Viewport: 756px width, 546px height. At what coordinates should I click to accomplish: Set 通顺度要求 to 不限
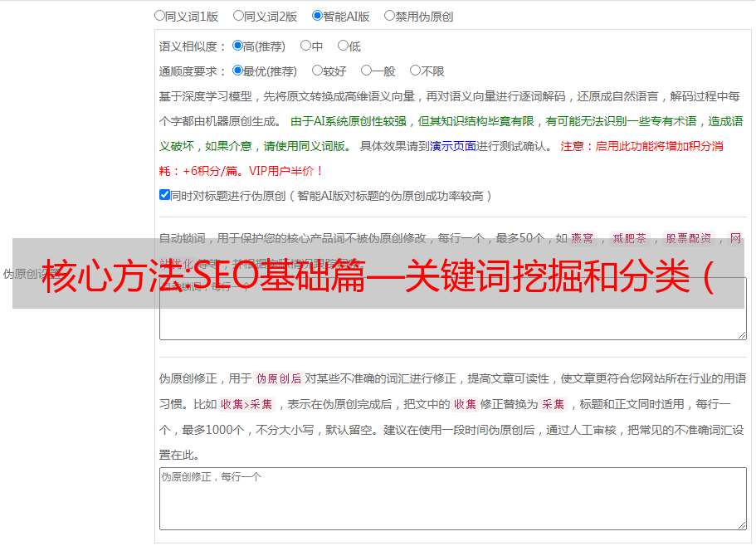415,71
